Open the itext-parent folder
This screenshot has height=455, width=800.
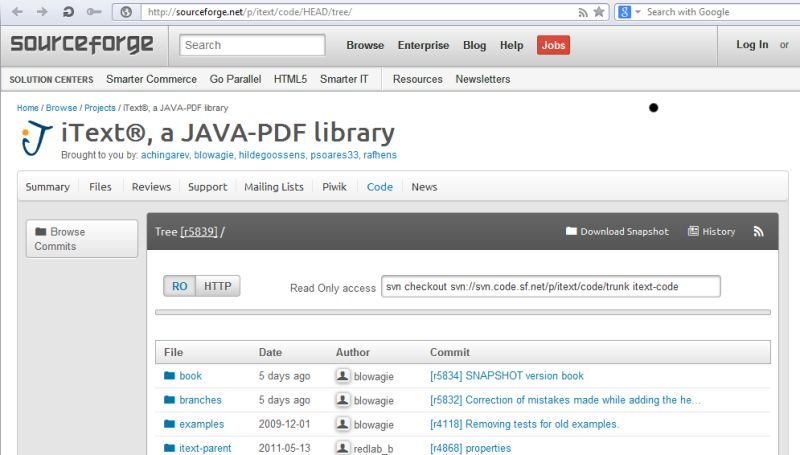(205, 448)
